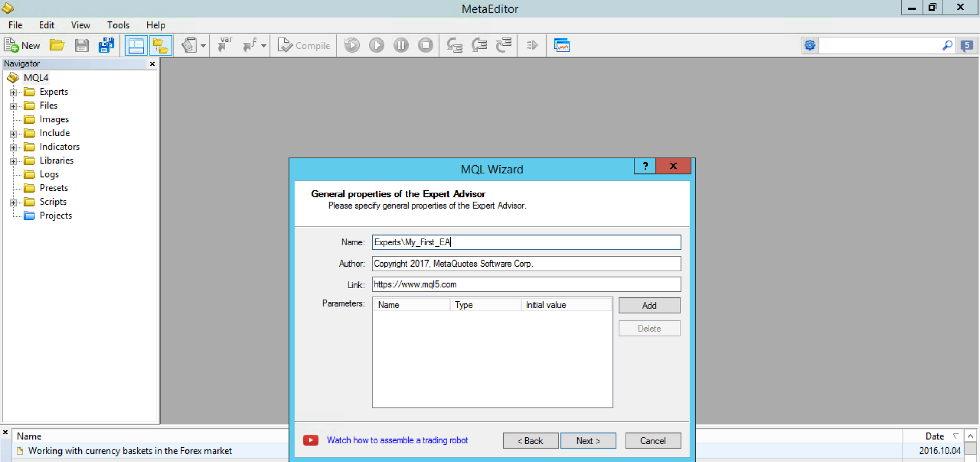Click the list variables 'var' icon
The width and height of the screenshot is (980, 462).
click(225, 45)
